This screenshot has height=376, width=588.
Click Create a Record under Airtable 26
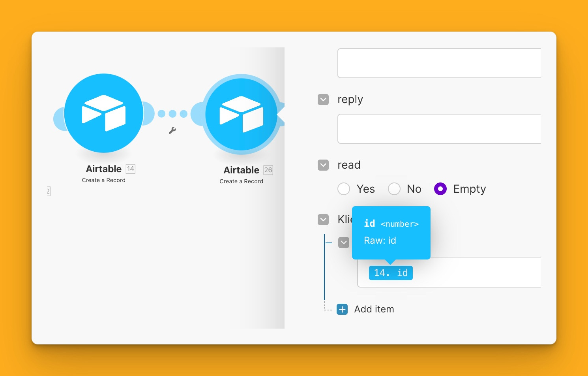[242, 181]
